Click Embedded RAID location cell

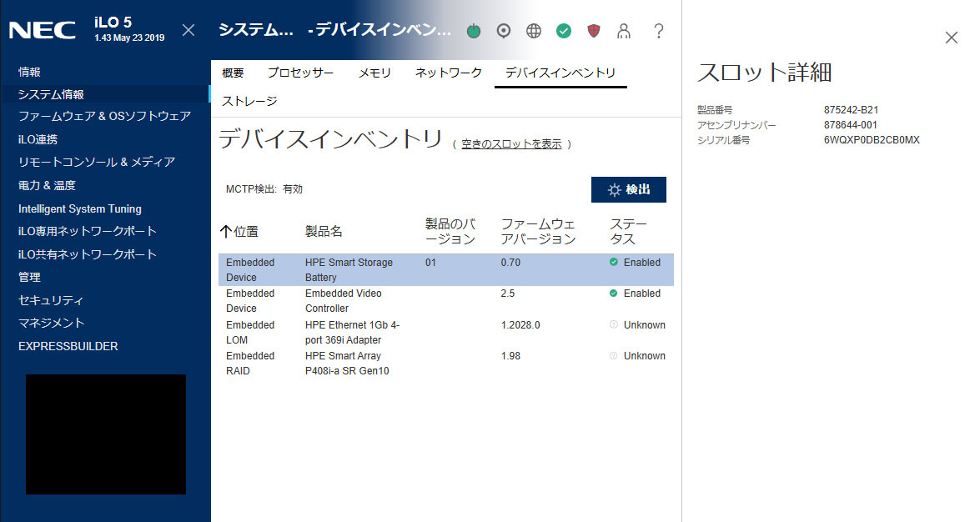pyautogui.click(x=250, y=364)
